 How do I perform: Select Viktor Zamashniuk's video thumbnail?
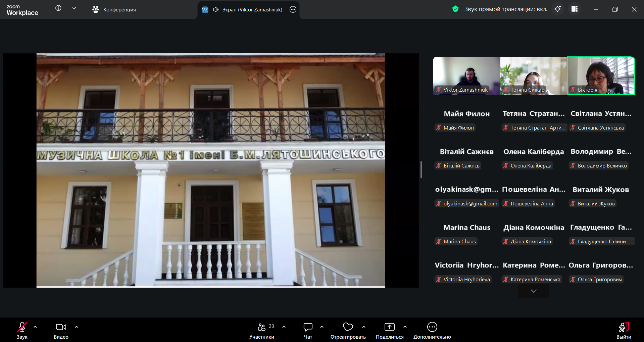(466, 76)
